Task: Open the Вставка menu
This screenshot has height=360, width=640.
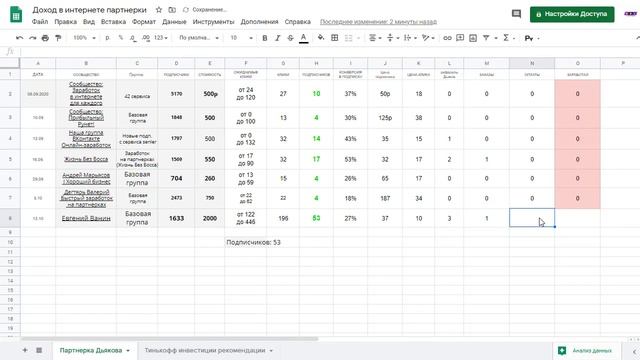Action: (x=113, y=22)
